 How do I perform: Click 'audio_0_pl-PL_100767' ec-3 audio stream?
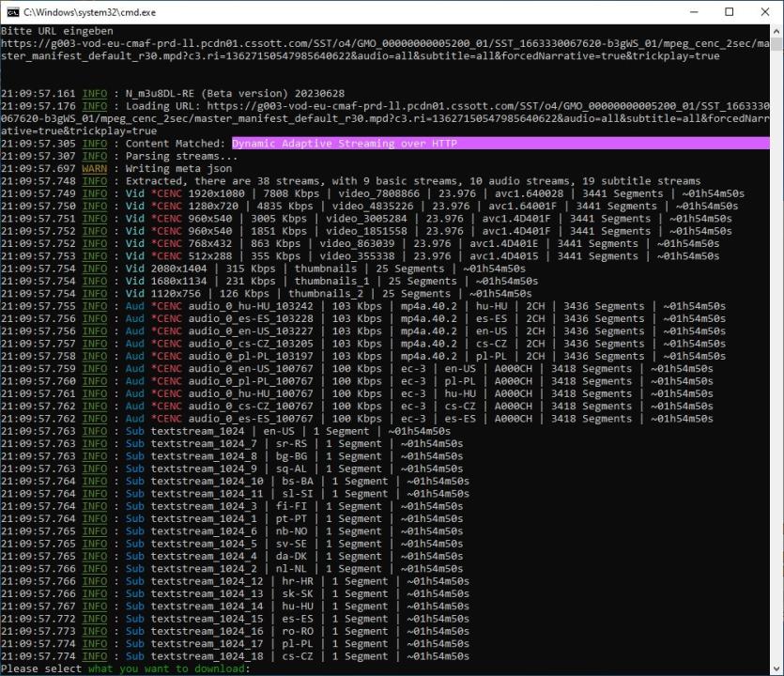pos(251,381)
